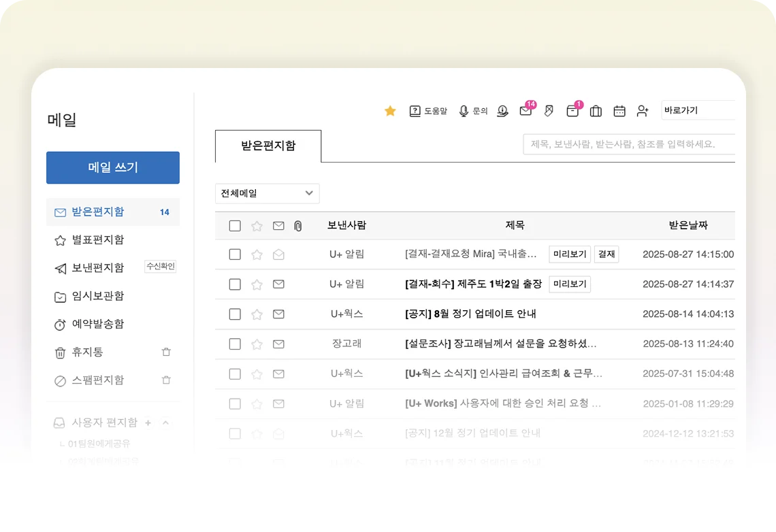The height and width of the screenshot is (532, 776).
Task: Open the 바로가기 shortcut dropdown
Action: (x=698, y=110)
